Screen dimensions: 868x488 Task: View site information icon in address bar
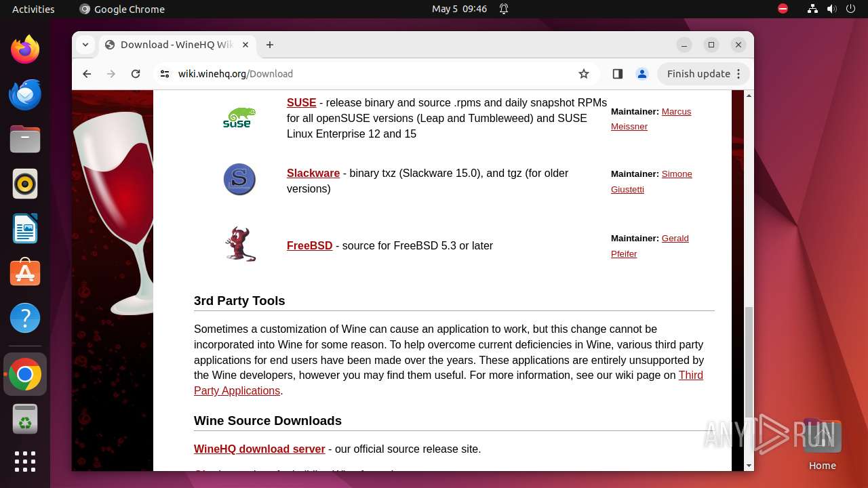165,74
